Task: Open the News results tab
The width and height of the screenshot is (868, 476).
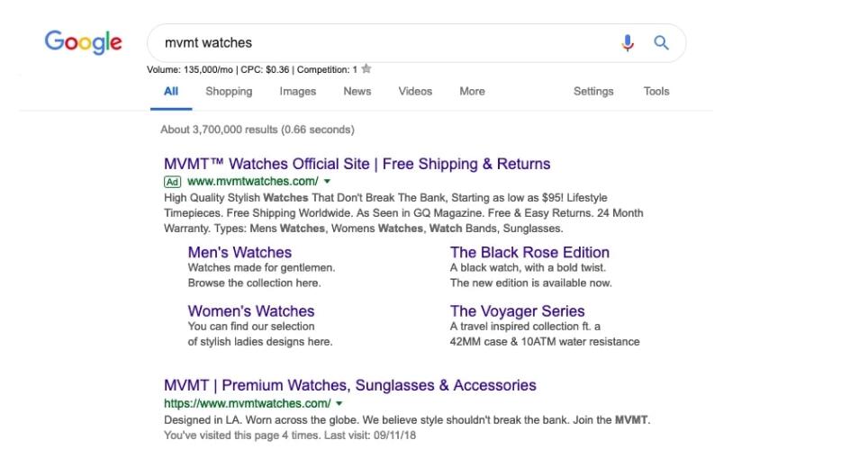Action: [x=357, y=91]
